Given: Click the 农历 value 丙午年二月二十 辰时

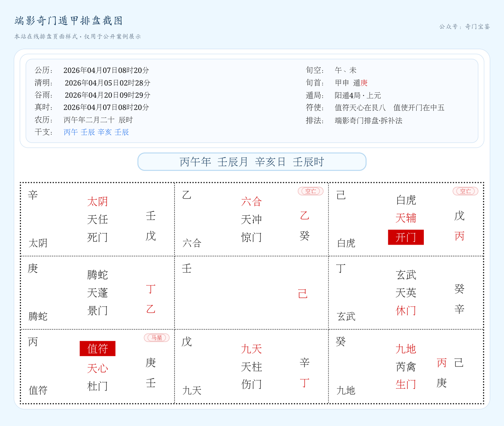Looking at the screenshot, I should tap(98, 120).
